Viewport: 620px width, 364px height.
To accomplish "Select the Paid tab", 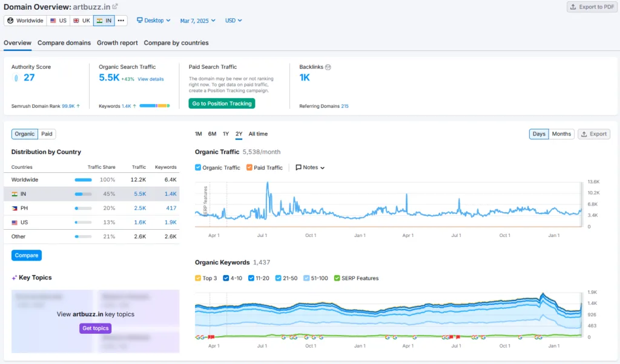I will point(47,134).
